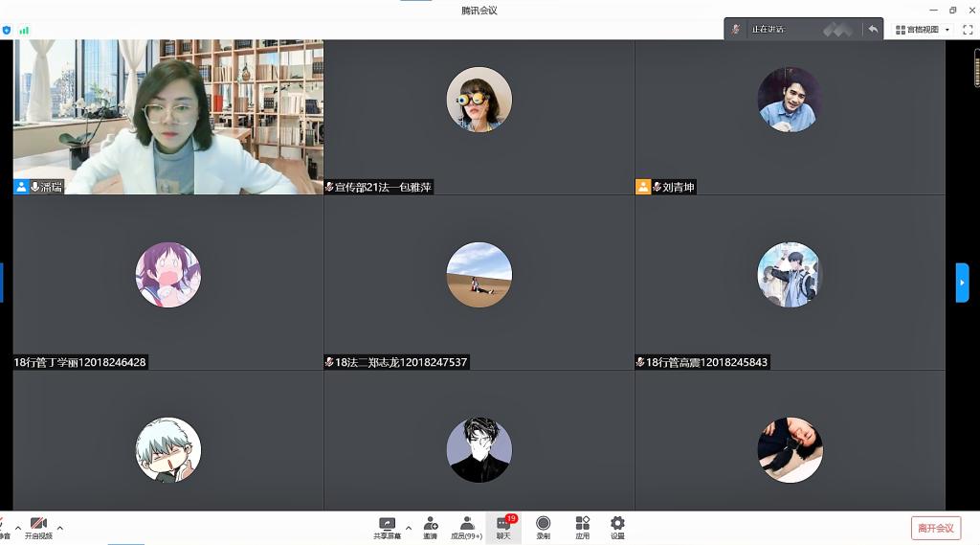Open the grid view (宫格视图) dropdown
Viewport: 980px width, 545px height.
pos(923,30)
